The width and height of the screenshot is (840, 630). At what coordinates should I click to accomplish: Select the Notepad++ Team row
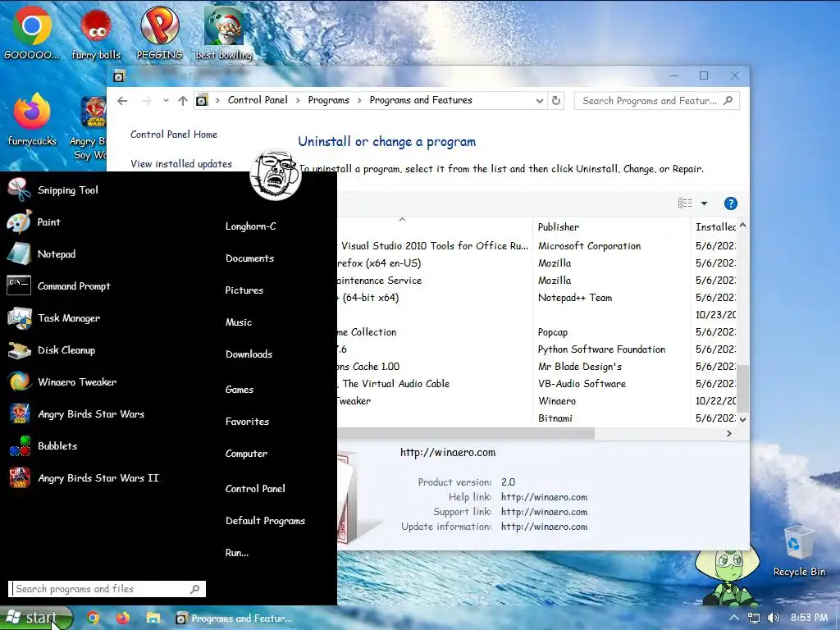tap(536, 298)
